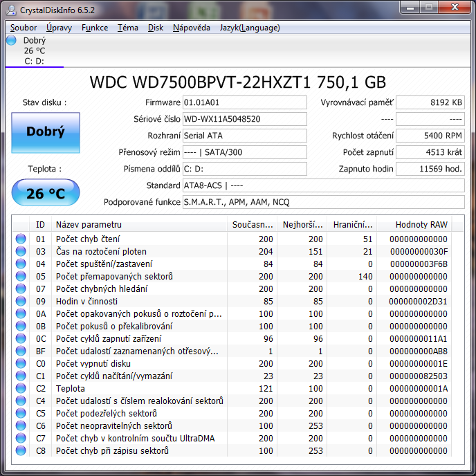Click the power on count field 4513 krát

[x=430, y=152]
